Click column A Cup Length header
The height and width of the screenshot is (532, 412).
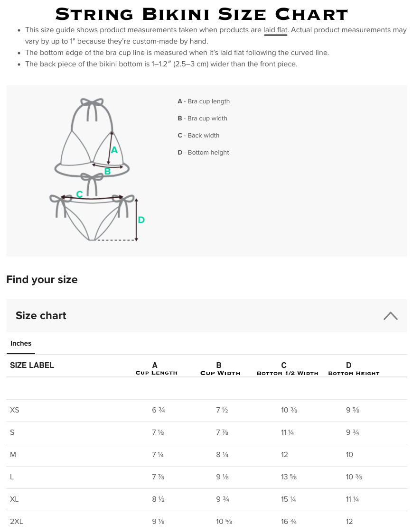tap(156, 368)
